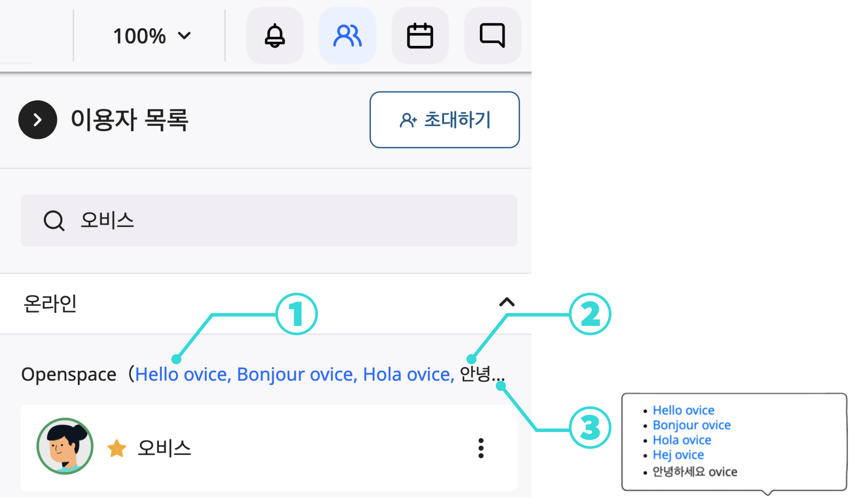Image resolution: width=856 pixels, height=504 pixels.
Task: Collapse the user list panel arrow
Action: 37,119
